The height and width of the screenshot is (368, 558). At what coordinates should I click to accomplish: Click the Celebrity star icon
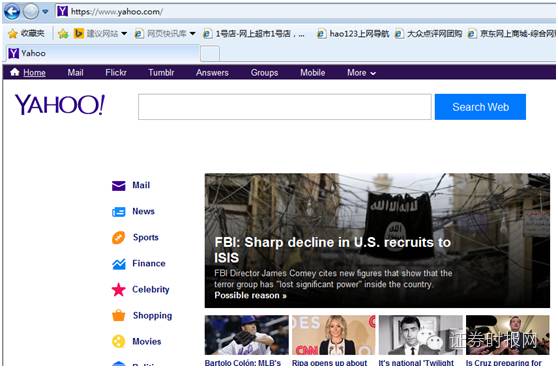pos(119,290)
